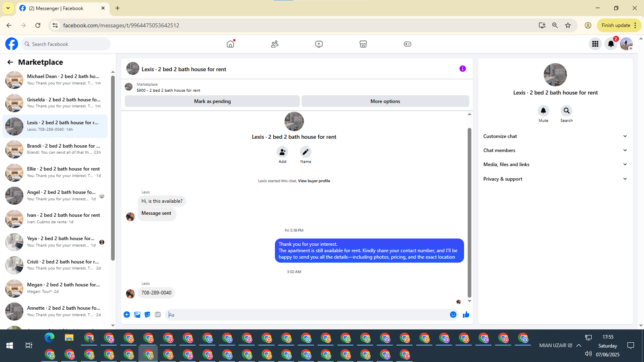Open Microsoft Edge from taskbar

[x=50, y=337]
